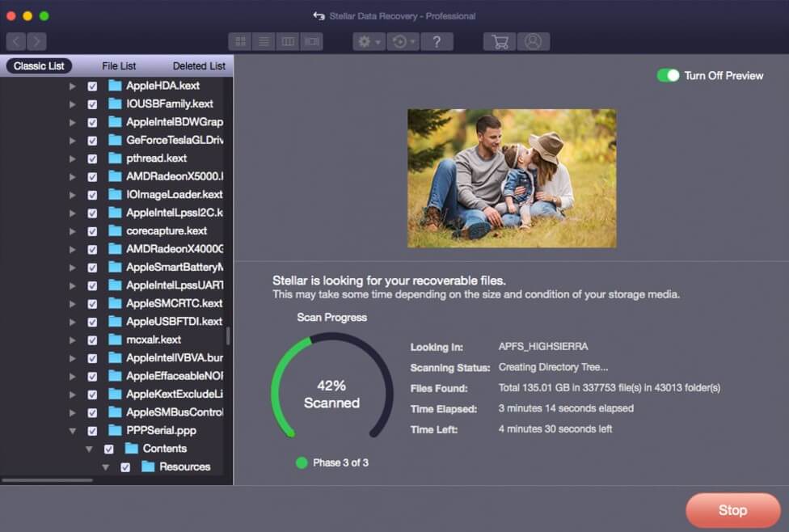Click the Resources folder icon
789x532 pixels.
[x=149, y=467]
